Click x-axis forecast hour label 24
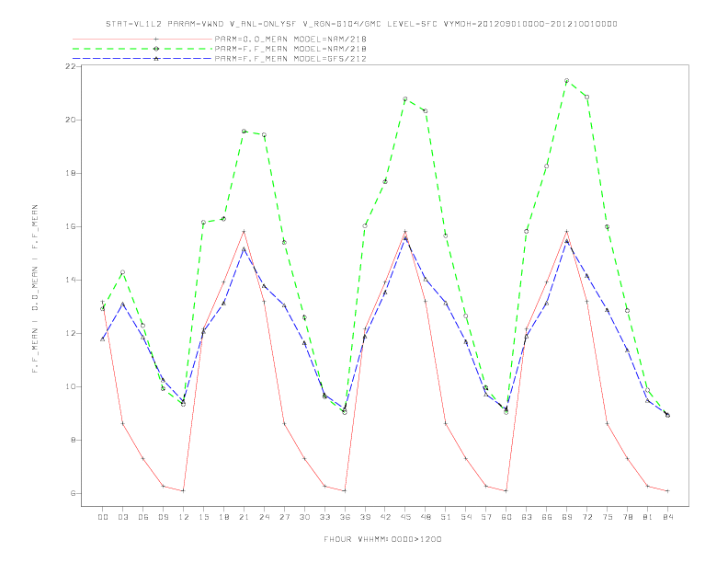This screenshot has height=563, width=728. 264,517
